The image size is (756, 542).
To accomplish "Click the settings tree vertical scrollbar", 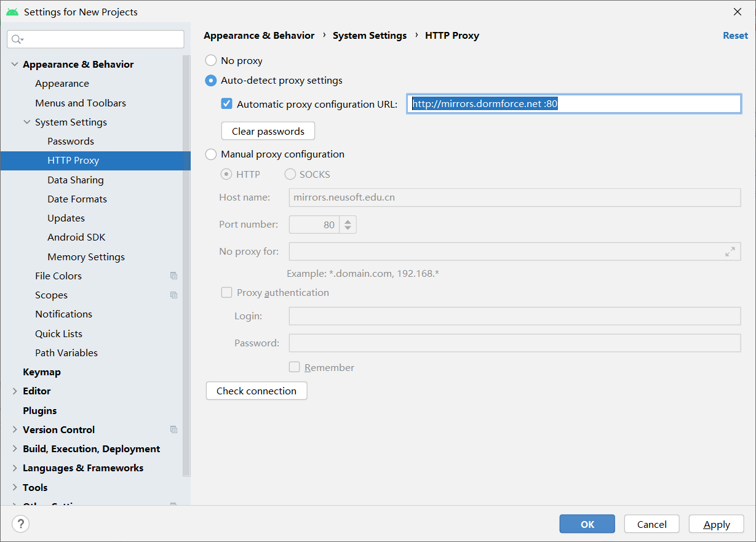I will pos(186,266).
